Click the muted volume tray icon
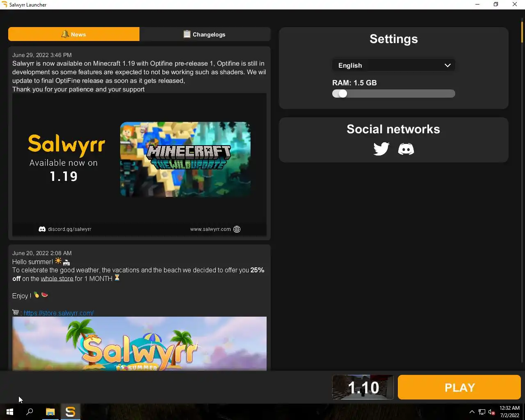 pyautogui.click(x=491, y=412)
